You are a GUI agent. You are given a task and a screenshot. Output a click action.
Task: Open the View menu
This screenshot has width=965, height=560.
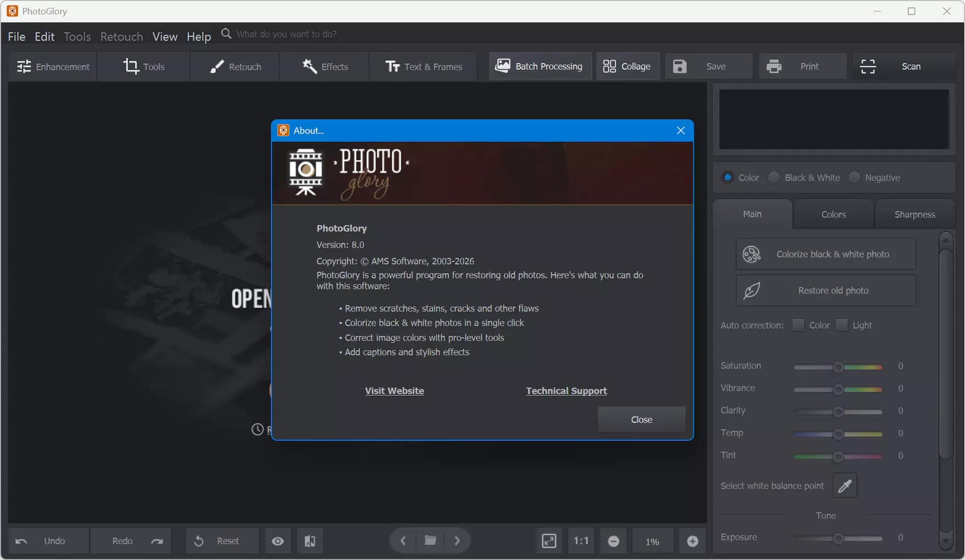tap(165, 36)
